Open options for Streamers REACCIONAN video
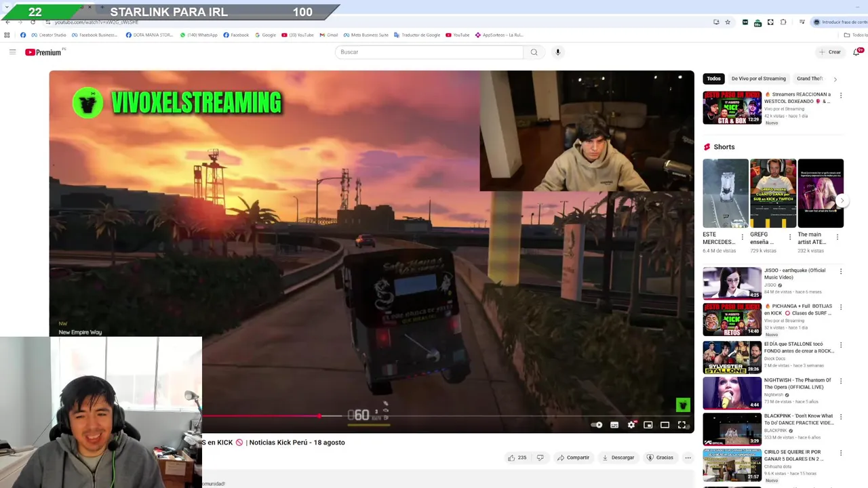 point(841,96)
